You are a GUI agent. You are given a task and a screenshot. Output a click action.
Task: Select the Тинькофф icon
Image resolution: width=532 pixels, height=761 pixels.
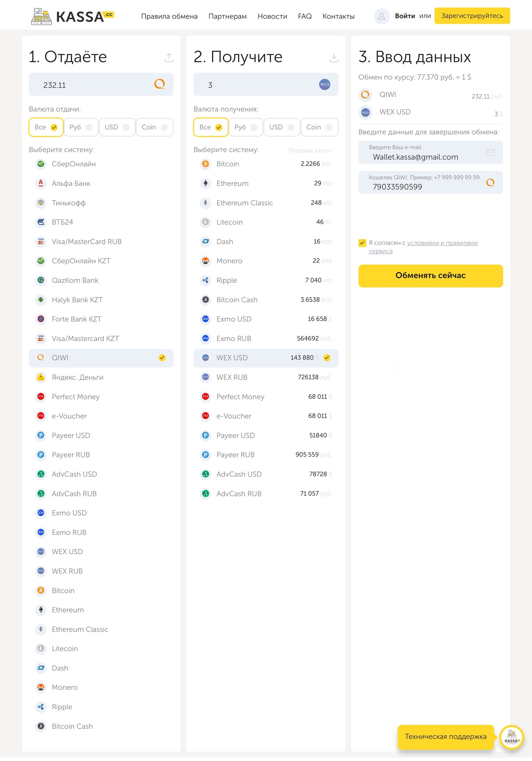pos(41,203)
